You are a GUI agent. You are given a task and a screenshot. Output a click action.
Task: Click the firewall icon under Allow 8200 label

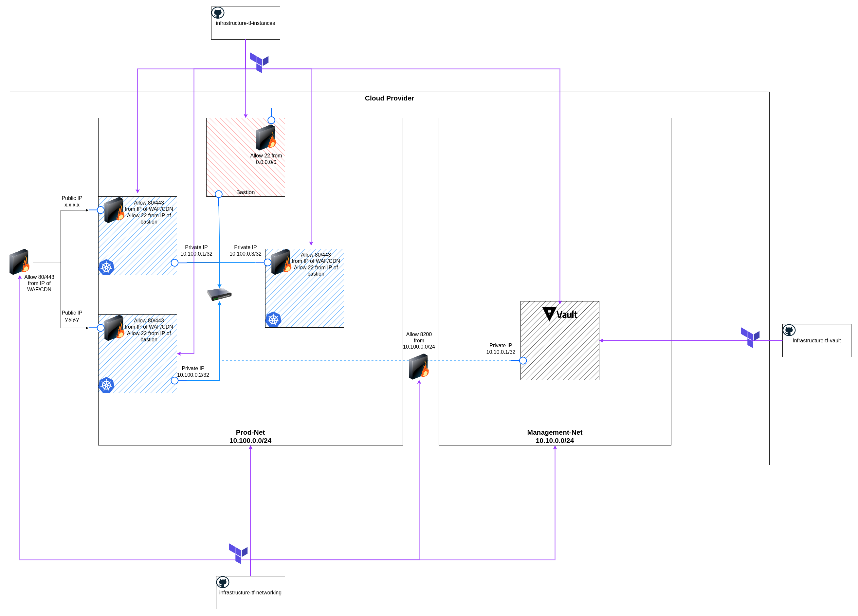tap(419, 366)
